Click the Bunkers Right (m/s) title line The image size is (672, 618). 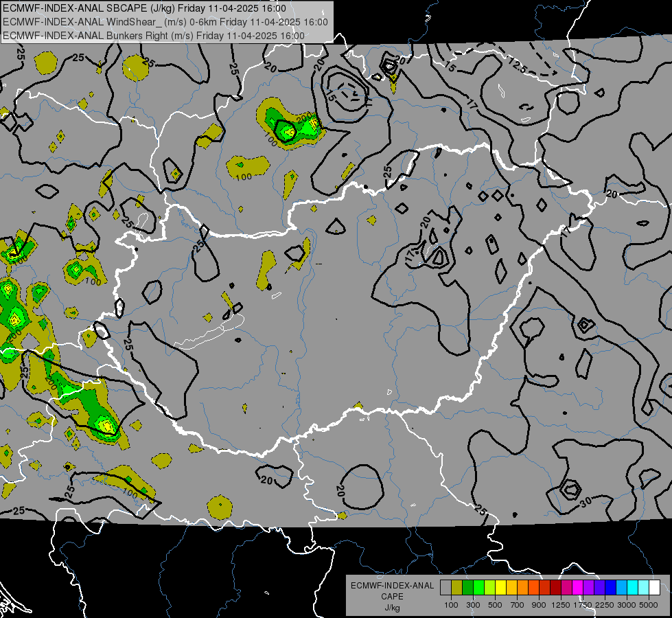click(154, 36)
